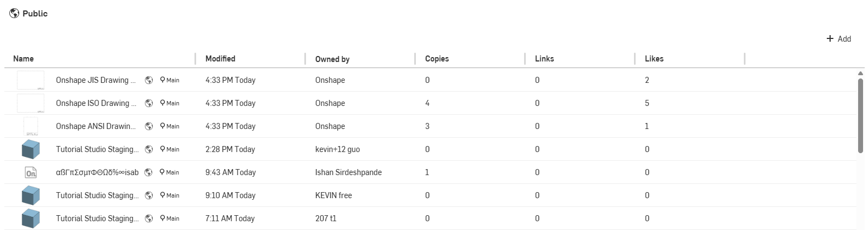Viewport: 868px width, 230px height.
Task: Sort by the Copies column header
Action: [x=437, y=59]
